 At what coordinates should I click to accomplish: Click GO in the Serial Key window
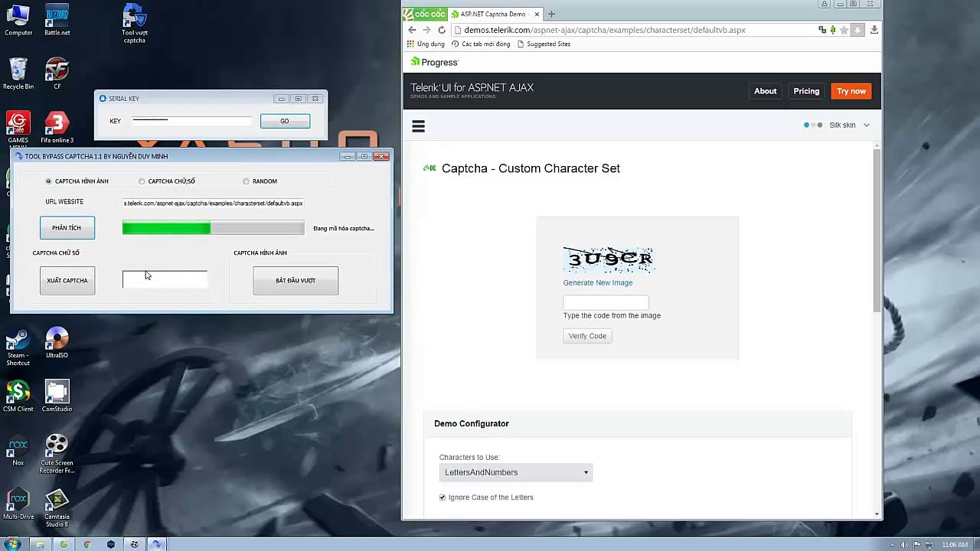[x=285, y=121]
